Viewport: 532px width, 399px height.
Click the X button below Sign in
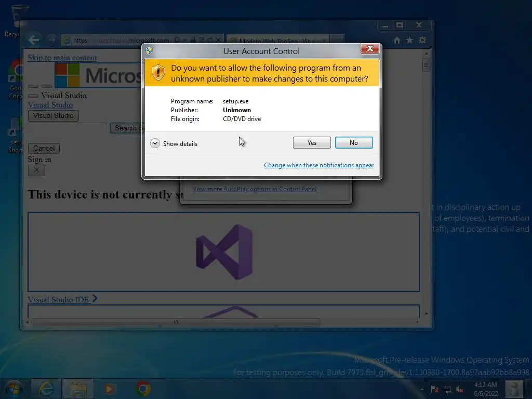pos(36,170)
